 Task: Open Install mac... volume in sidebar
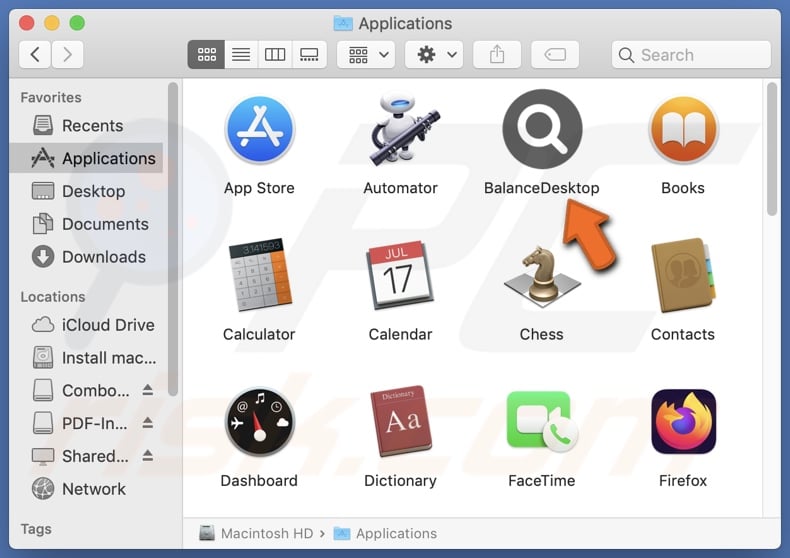coord(86,358)
